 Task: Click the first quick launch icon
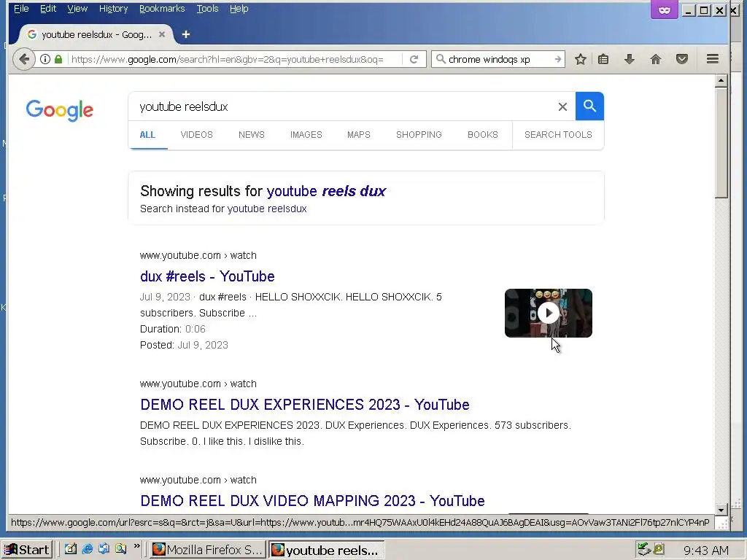71,549
